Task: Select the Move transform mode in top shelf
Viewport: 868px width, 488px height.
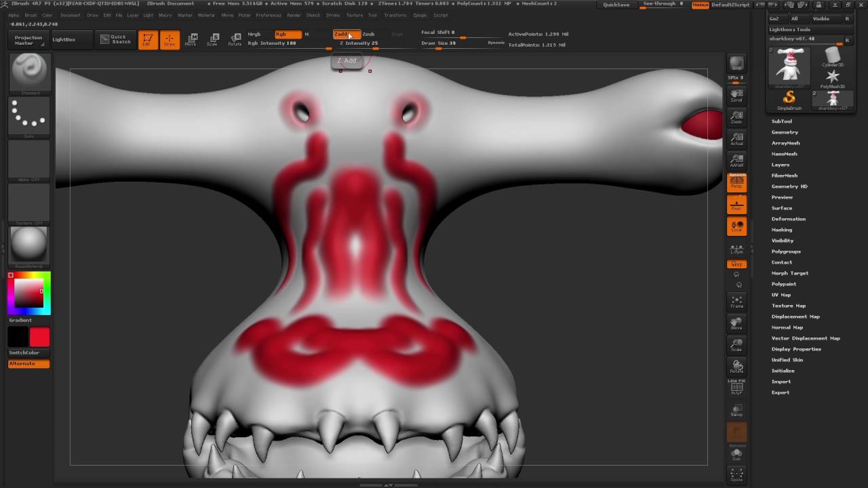Action: [x=191, y=40]
